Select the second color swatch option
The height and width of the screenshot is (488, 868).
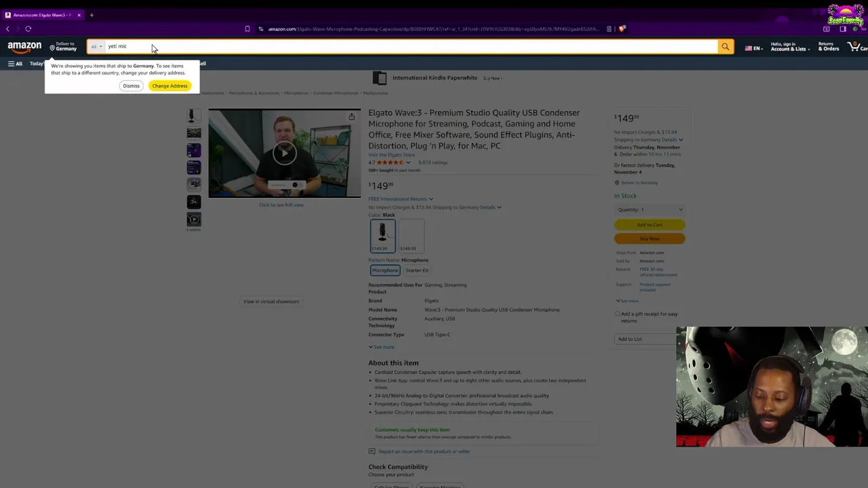coord(411,236)
